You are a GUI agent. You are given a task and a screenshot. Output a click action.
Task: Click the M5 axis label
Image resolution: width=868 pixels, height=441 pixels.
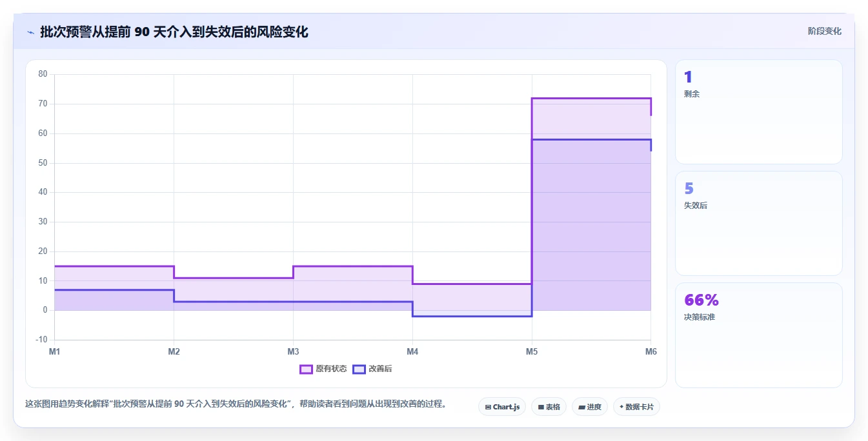click(531, 351)
